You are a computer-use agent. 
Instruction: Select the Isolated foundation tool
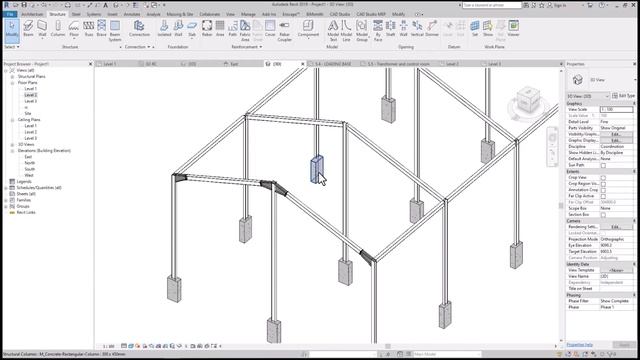pyautogui.click(x=164, y=29)
